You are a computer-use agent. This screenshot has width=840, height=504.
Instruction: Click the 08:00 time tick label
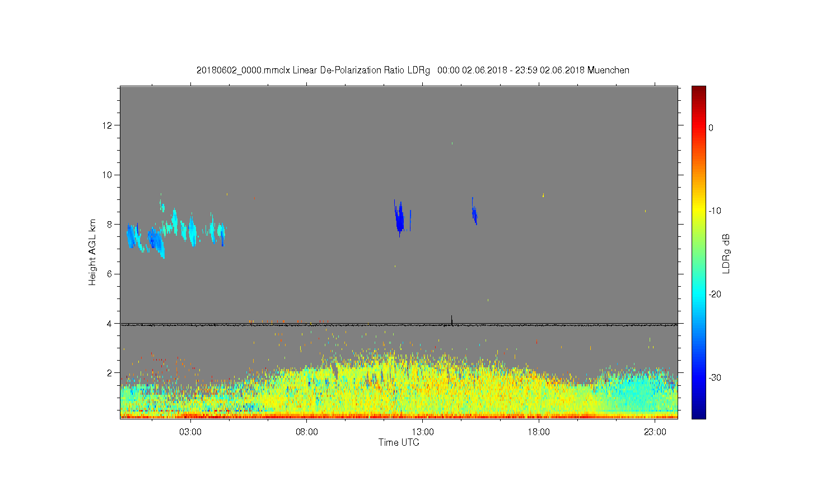pyautogui.click(x=307, y=432)
